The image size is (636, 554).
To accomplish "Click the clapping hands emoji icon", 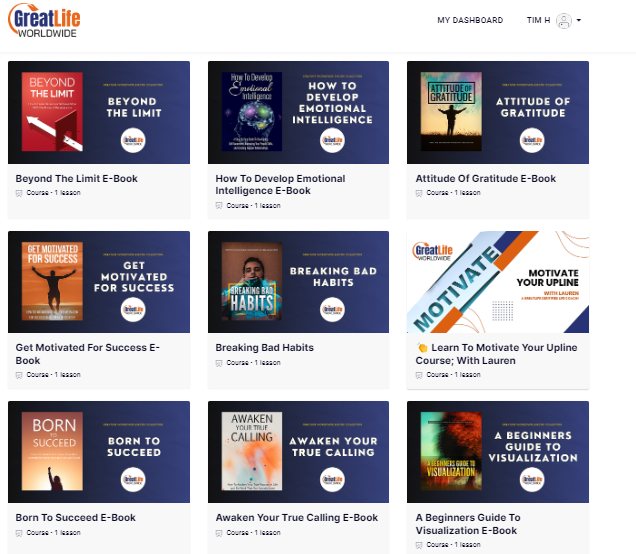I will click(422, 348).
